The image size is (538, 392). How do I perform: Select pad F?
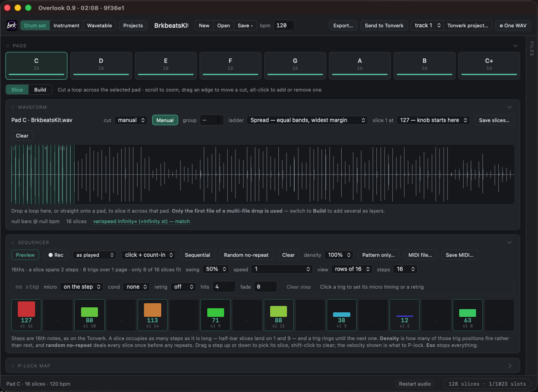[230, 66]
